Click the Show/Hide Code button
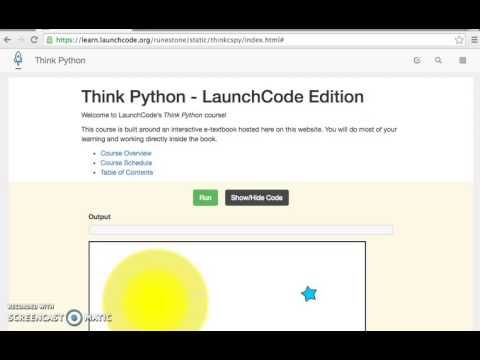Image resolution: width=480 pixels, height=360 pixels. tap(257, 198)
